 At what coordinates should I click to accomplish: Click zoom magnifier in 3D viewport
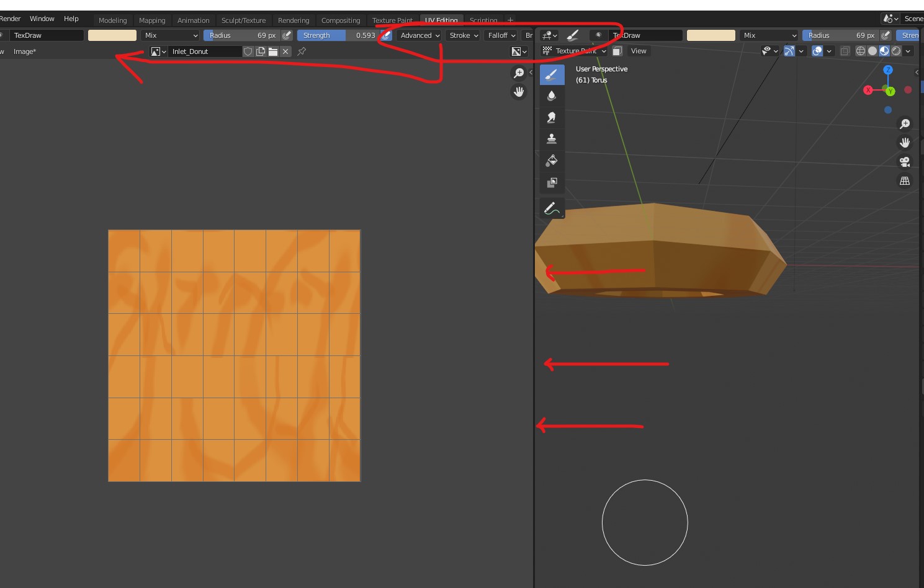(905, 124)
